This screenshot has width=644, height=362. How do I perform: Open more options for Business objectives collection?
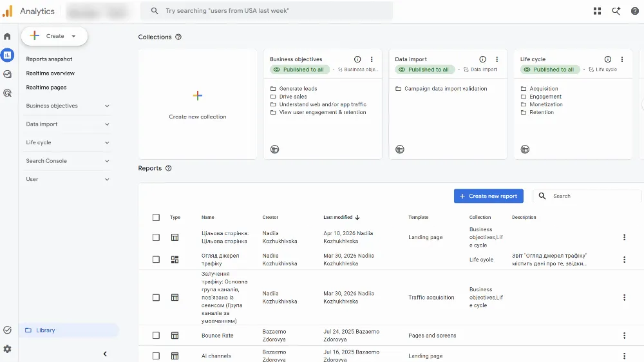[x=372, y=59]
